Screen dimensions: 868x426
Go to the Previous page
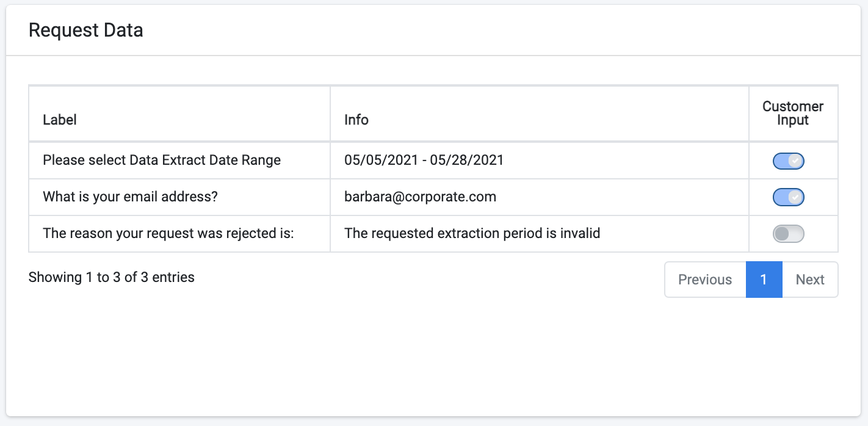705,280
